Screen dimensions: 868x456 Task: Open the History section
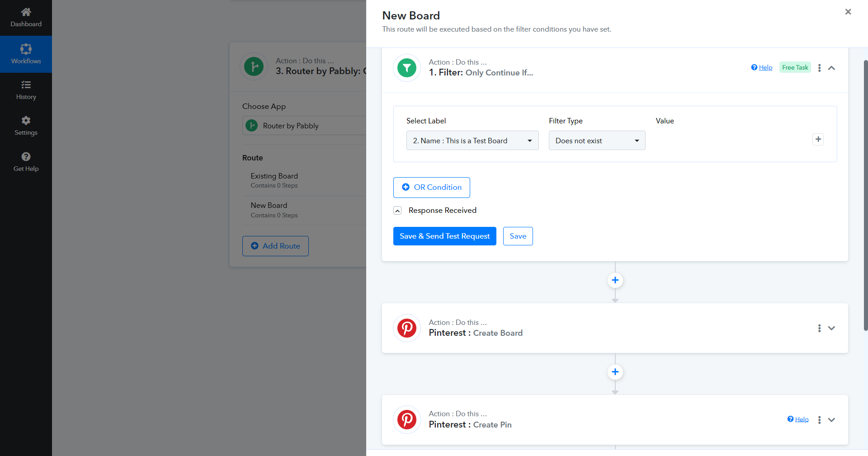[26, 90]
